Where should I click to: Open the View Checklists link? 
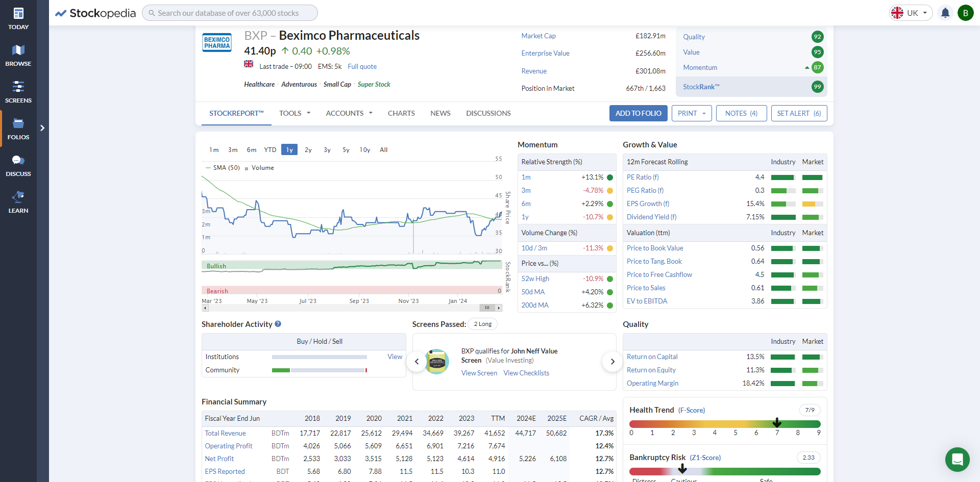[526, 373]
